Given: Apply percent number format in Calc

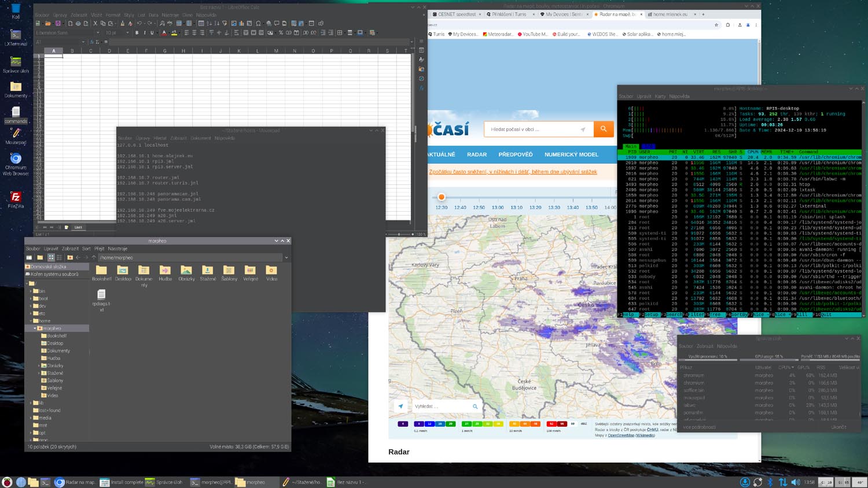Looking at the screenshot, I should point(281,33).
